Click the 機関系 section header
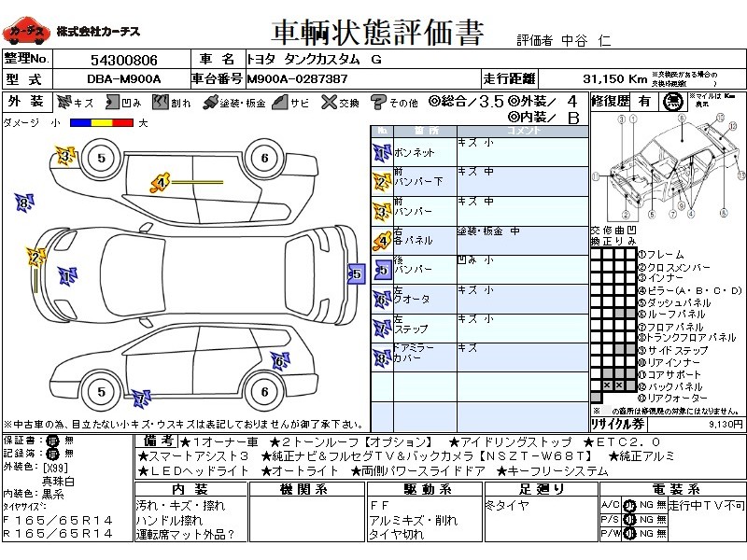Screen dimensions: 747x560 303,489
